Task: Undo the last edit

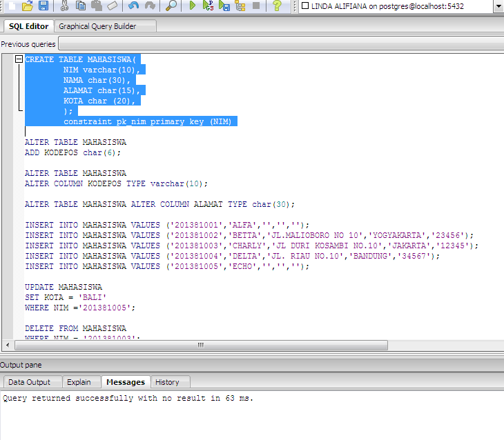Action: point(133,6)
